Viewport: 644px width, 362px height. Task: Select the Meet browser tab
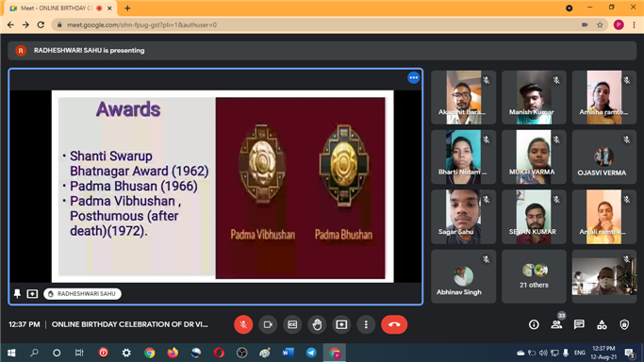pyautogui.click(x=60, y=8)
